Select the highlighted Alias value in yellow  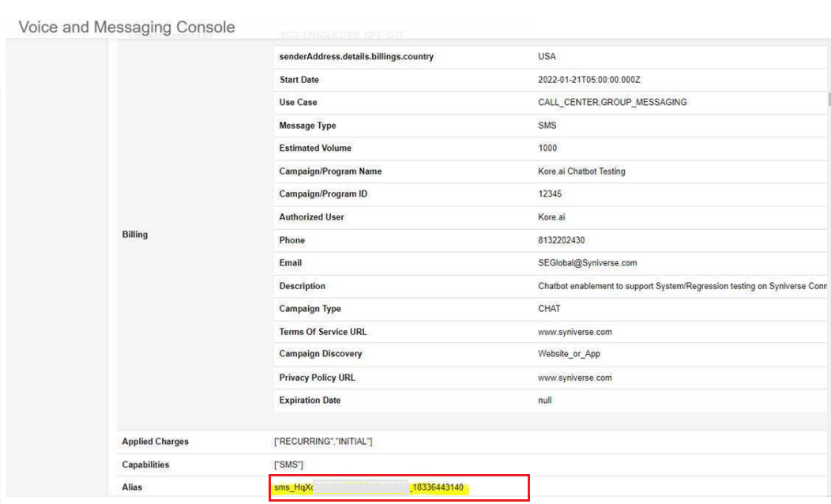pyautogui.click(x=371, y=488)
